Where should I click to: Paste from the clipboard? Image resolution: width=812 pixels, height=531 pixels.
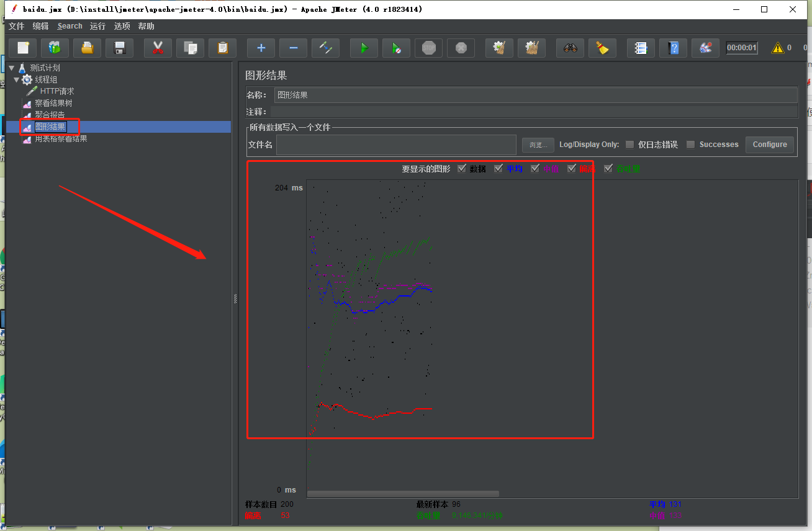pos(223,48)
